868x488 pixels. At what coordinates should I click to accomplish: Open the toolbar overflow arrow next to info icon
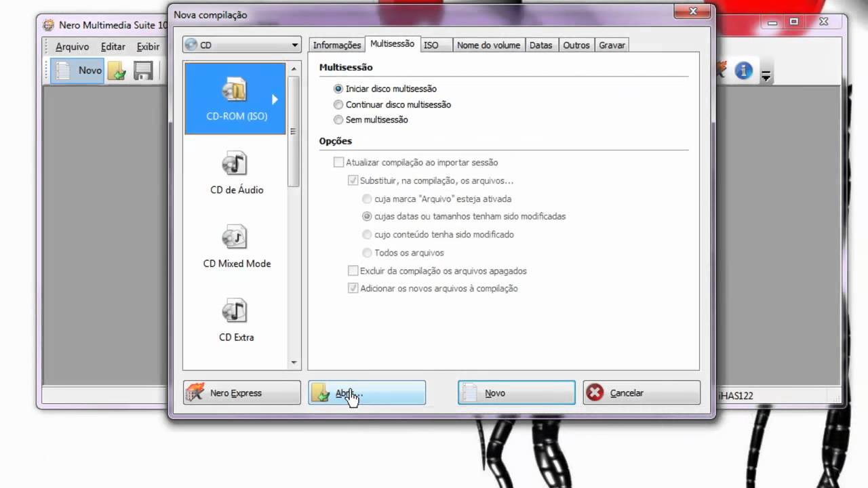pos(766,75)
